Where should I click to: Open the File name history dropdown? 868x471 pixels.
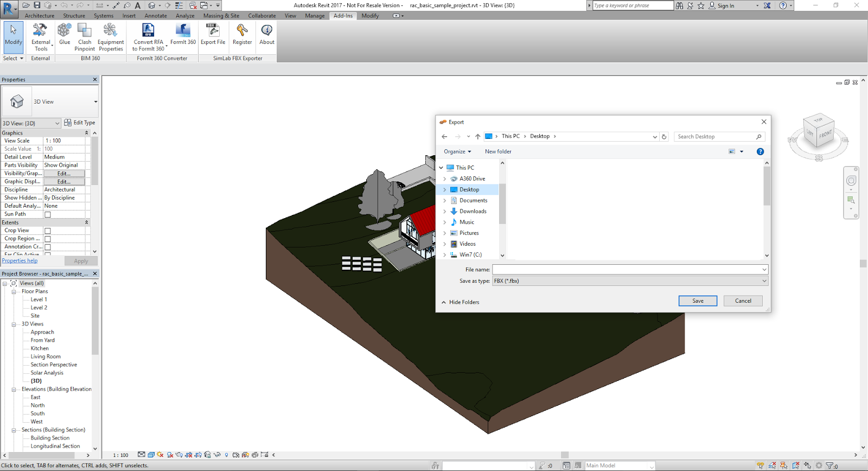(764, 270)
